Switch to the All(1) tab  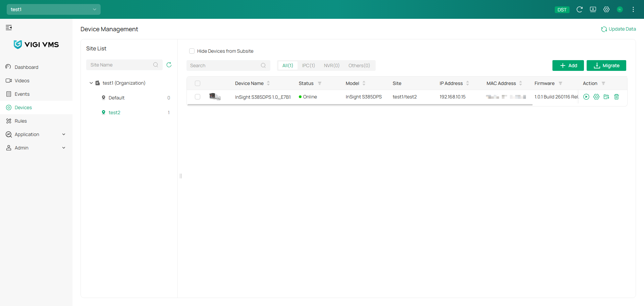(288, 65)
